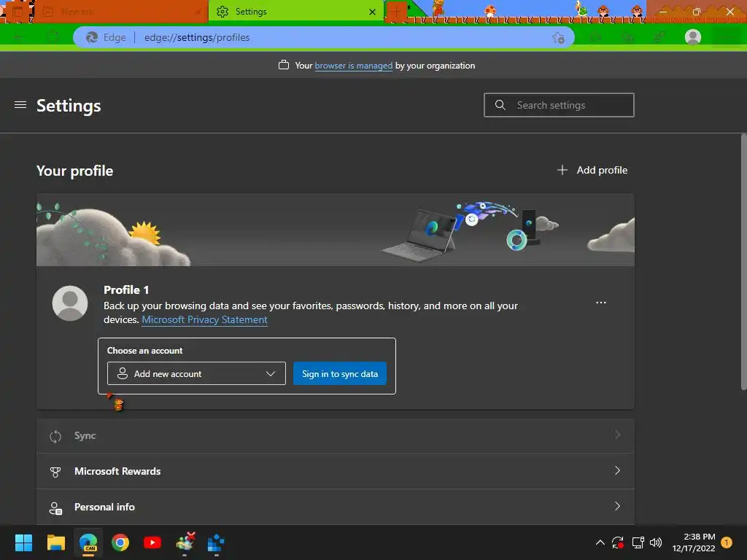This screenshot has width=747, height=560.
Task: Open Microsoft Rewards settings
Action: tap(336, 471)
